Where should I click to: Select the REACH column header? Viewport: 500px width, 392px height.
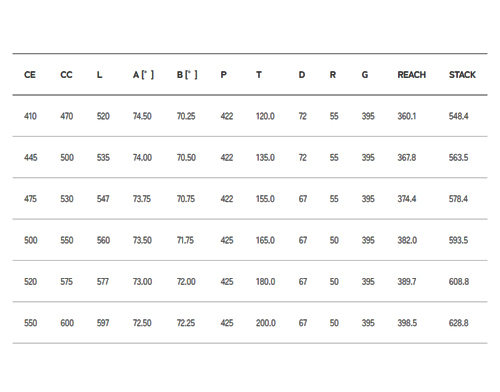pos(412,75)
